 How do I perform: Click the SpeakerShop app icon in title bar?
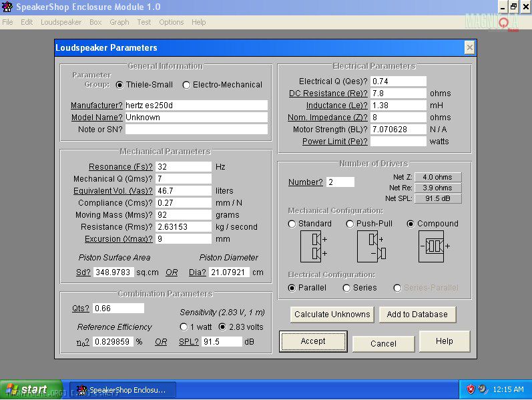[x=7, y=7]
